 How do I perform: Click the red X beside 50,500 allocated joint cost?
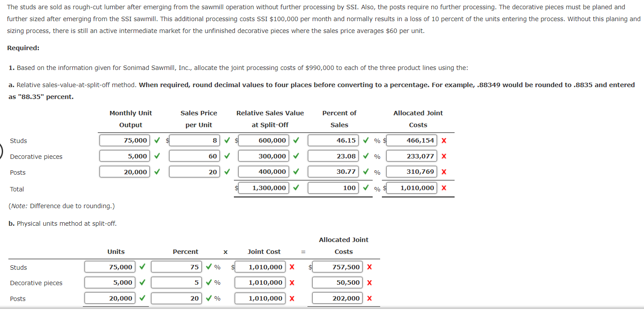coord(369,283)
